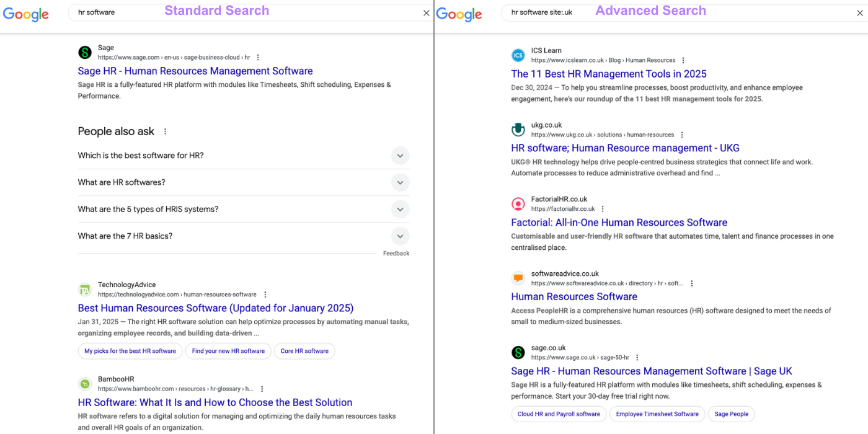Open the 'Best Human Resources Software' result link

[x=215, y=308]
